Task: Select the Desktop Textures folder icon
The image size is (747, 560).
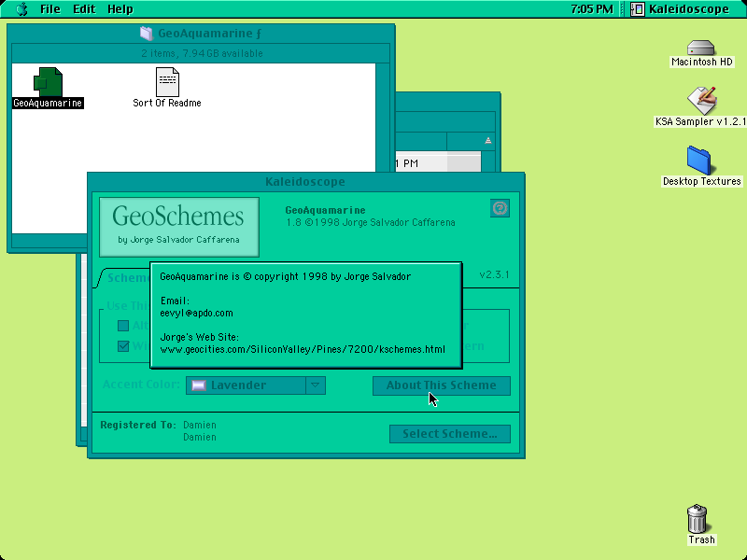Action: pyautogui.click(x=699, y=160)
